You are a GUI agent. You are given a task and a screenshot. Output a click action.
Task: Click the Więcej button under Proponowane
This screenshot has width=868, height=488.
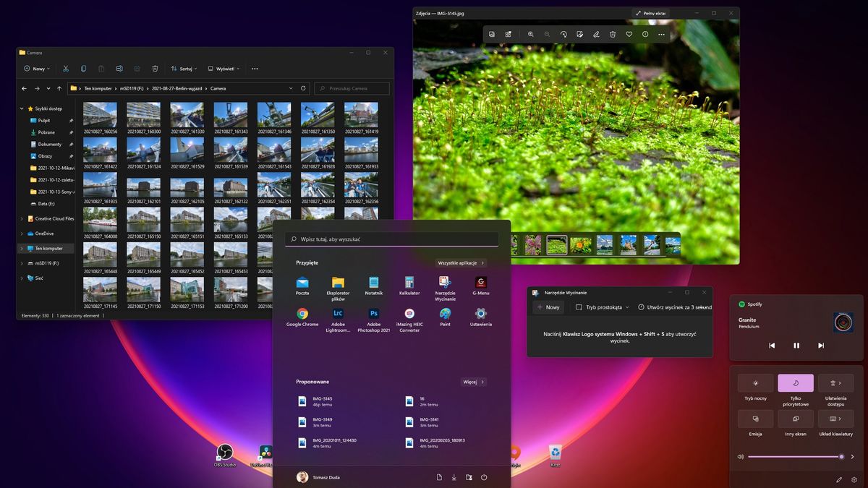(474, 382)
